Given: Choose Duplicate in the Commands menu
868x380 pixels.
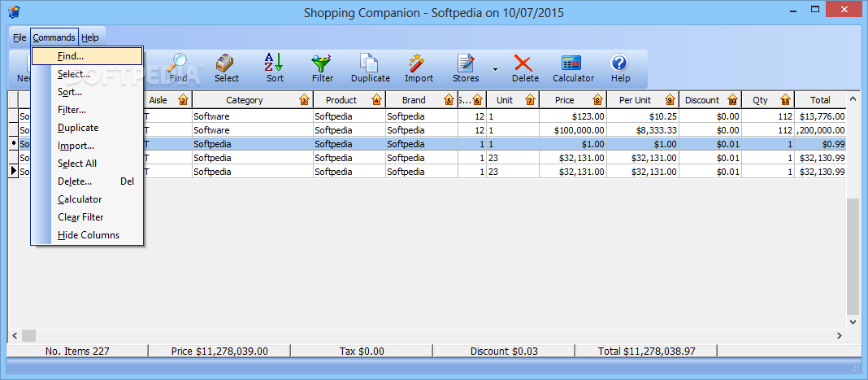Looking at the screenshot, I should tap(87, 128).
